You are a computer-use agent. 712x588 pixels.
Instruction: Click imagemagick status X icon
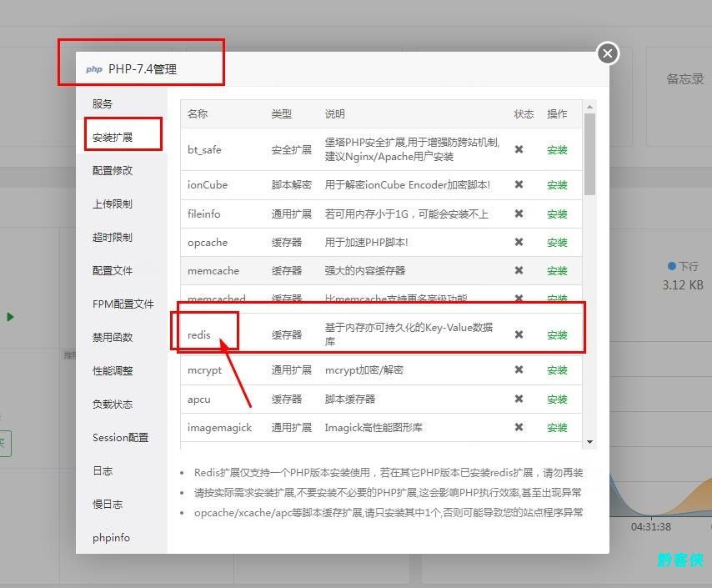(519, 427)
